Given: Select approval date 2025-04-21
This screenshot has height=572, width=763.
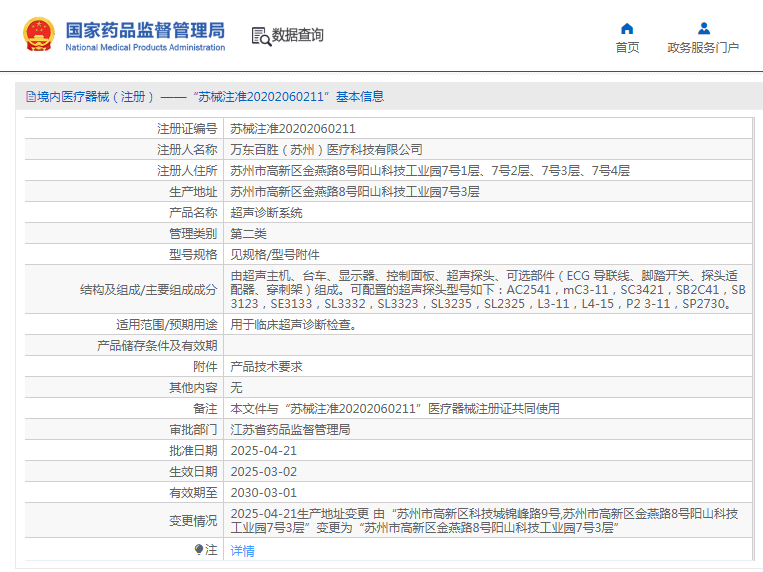Looking at the screenshot, I should pyautogui.click(x=263, y=451).
